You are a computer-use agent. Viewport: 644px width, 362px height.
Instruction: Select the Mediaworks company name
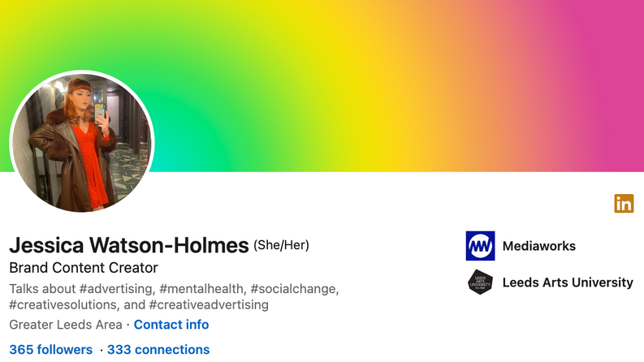(539, 246)
